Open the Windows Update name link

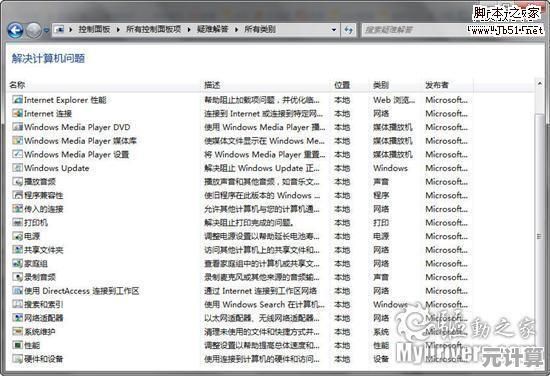56,168
